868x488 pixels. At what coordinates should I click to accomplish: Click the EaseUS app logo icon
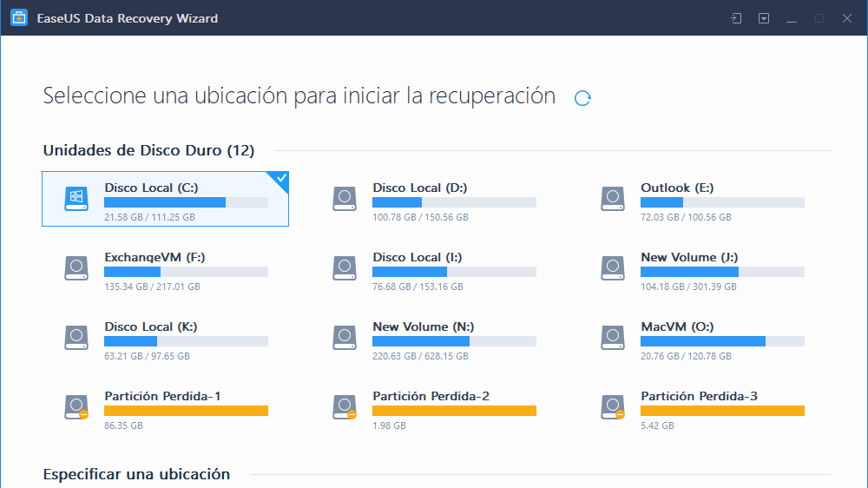[18, 18]
